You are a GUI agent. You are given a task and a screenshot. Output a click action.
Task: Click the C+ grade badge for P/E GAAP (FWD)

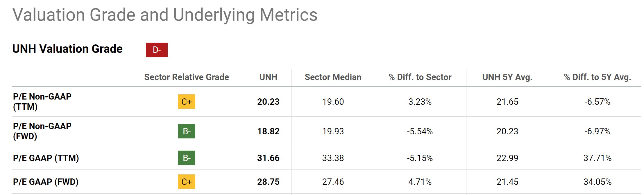coord(186,182)
